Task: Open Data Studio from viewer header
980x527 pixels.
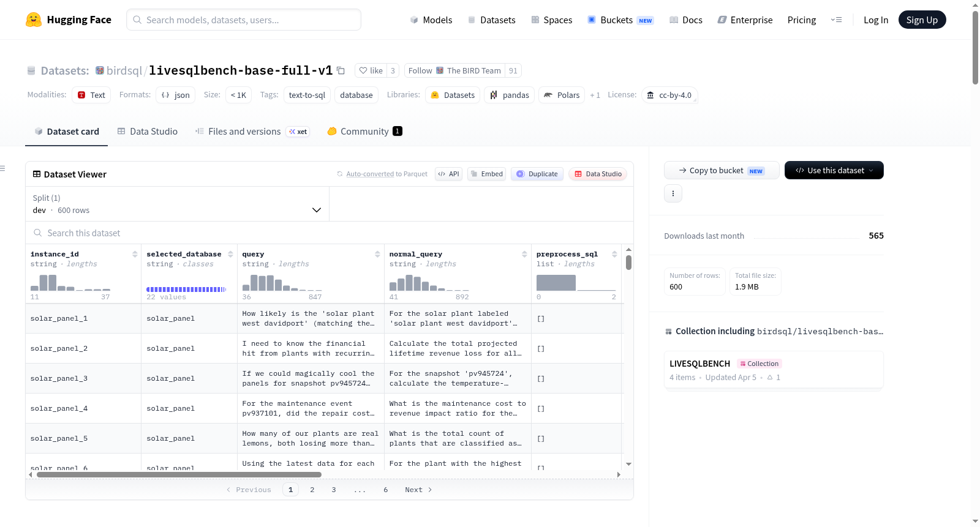Action: [x=598, y=174]
